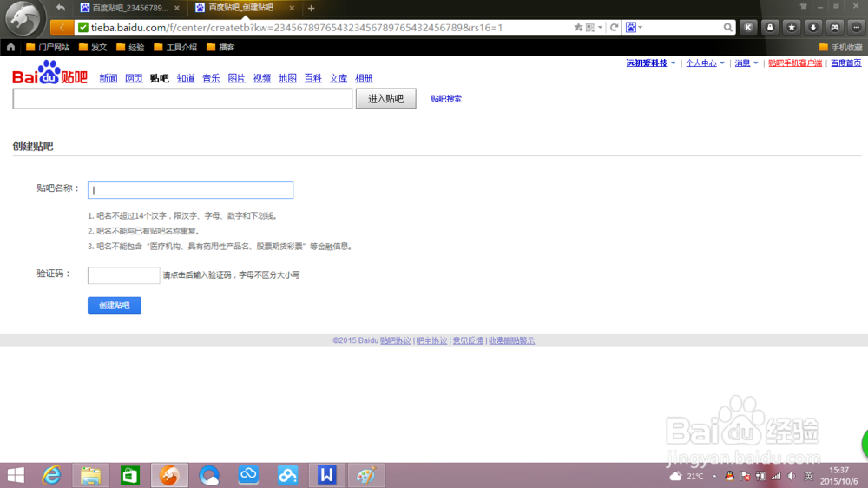The height and width of the screenshot is (488, 868).
Task: Open Windows Start button
Action: pyautogui.click(x=16, y=475)
